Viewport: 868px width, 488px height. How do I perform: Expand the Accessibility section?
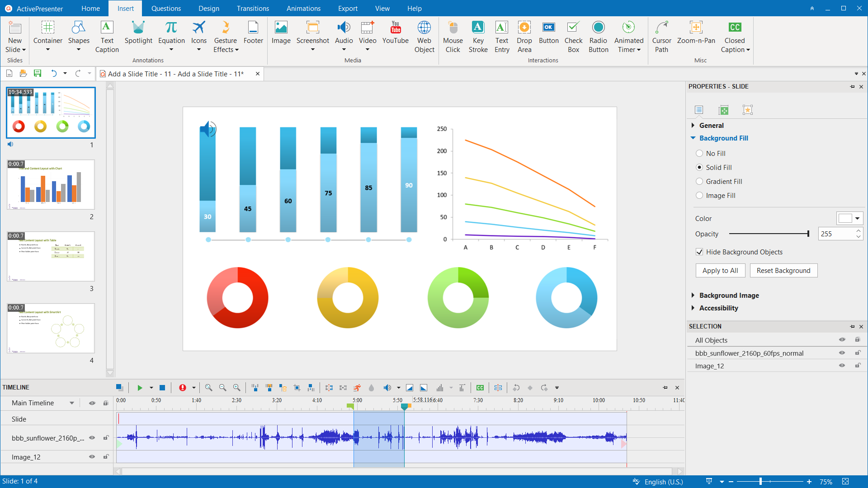[x=718, y=308]
